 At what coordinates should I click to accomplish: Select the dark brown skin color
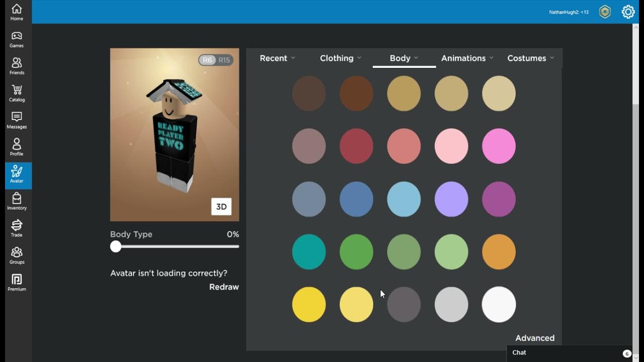pyautogui.click(x=309, y=94)
